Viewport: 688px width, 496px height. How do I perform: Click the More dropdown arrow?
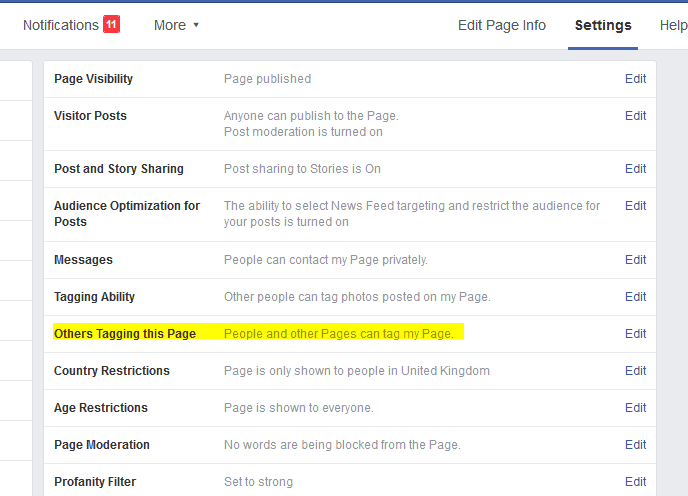(x=196, y=25)
